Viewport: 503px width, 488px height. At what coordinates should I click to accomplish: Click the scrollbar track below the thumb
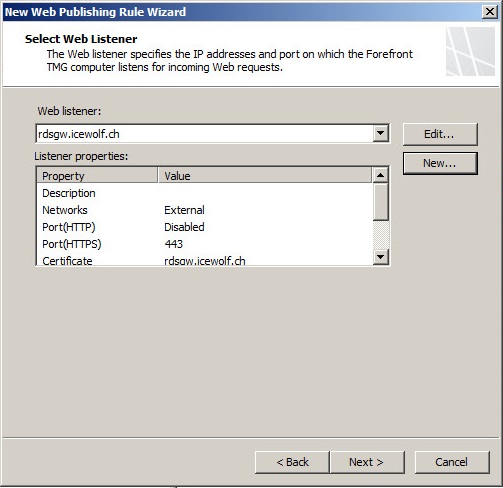[x=380, y=235]
